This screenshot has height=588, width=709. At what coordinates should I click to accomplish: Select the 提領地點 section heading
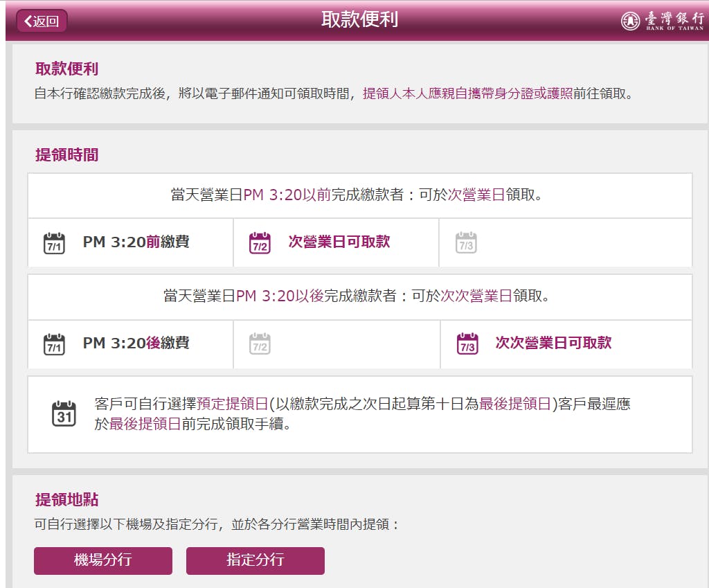pos(67,500)
